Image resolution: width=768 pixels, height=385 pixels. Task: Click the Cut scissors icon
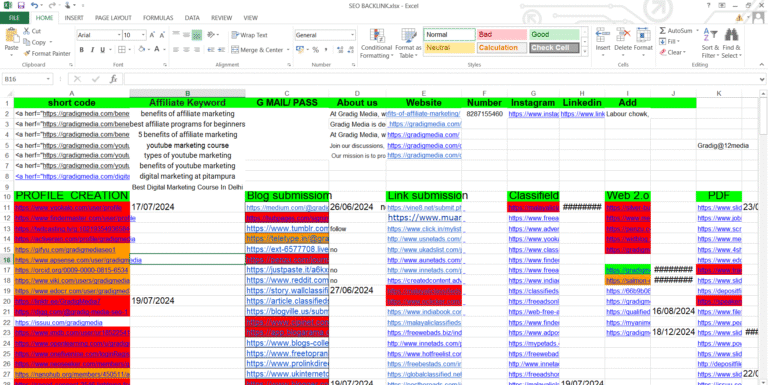coord(26,31)
